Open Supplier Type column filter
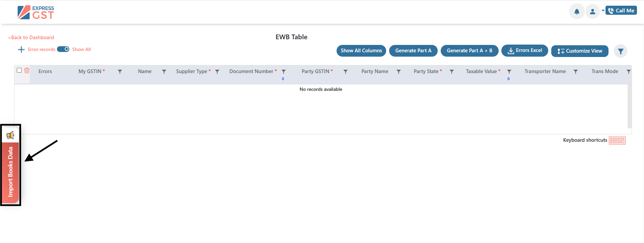The height and width of the screenshot is (243, 644). [x=217, y=72]
